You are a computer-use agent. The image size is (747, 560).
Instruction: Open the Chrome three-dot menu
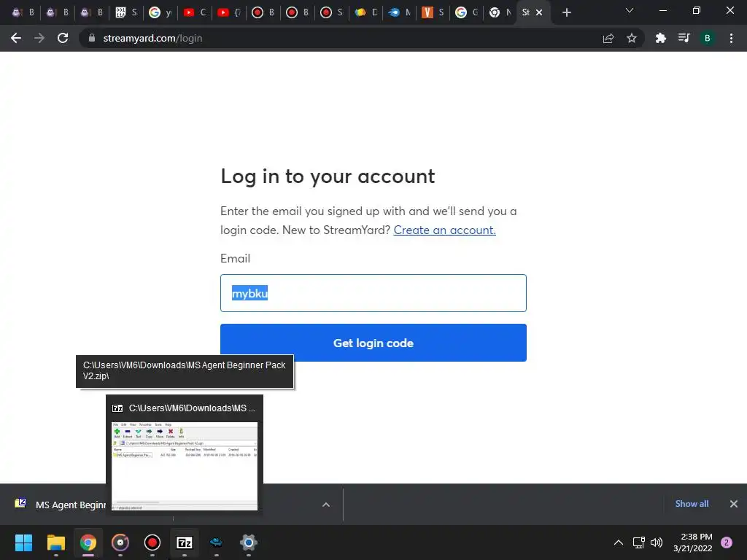pyautogui.click(x=731, y=38)
